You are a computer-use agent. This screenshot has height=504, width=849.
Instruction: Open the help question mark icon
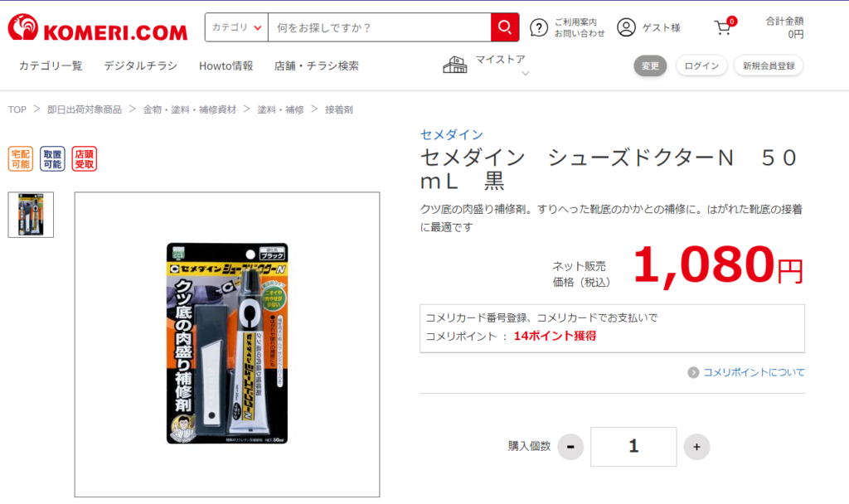pyautogui.click(x=539, y=27)
